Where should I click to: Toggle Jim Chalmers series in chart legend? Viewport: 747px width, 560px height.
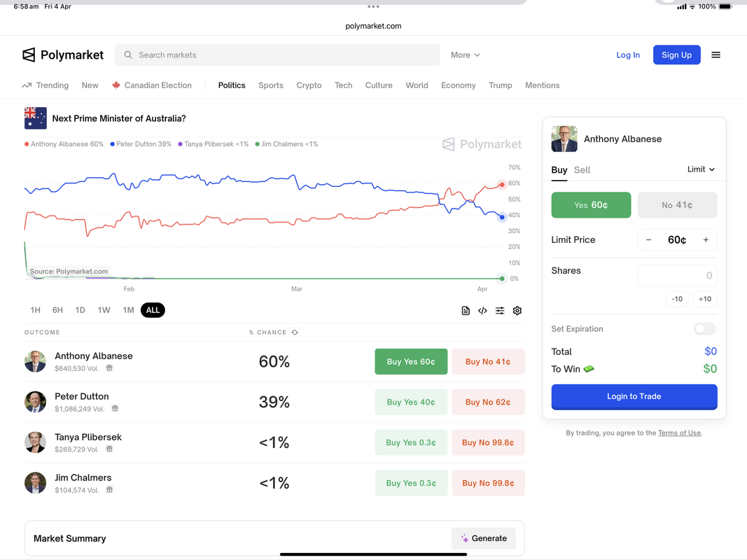point(287,144)
